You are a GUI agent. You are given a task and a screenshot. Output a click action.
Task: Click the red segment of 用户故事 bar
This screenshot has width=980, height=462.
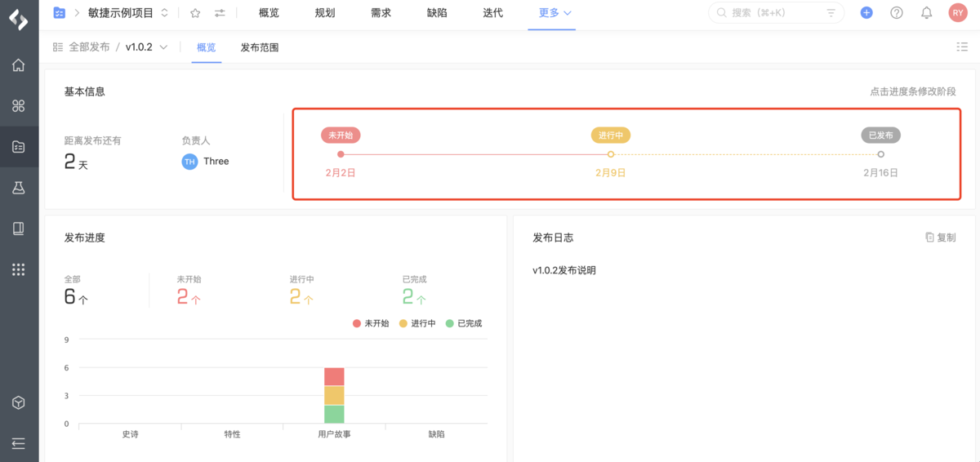point(334,376)
